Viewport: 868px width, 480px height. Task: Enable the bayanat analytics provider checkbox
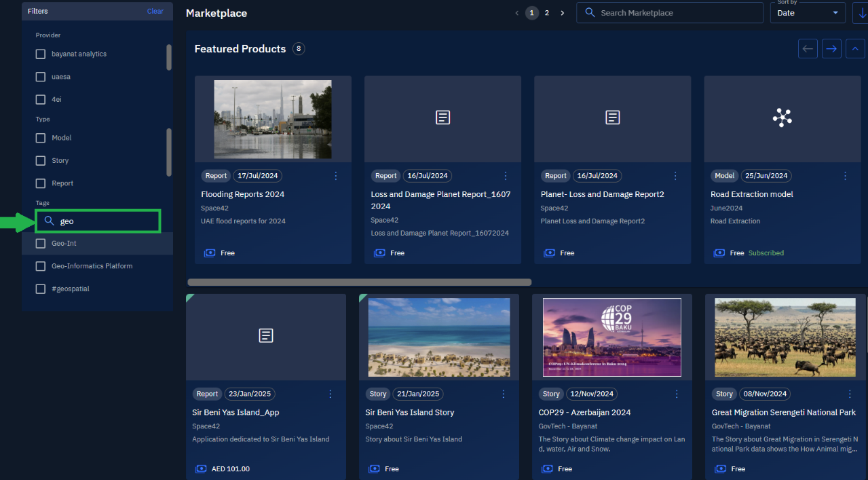coord(41,54)
